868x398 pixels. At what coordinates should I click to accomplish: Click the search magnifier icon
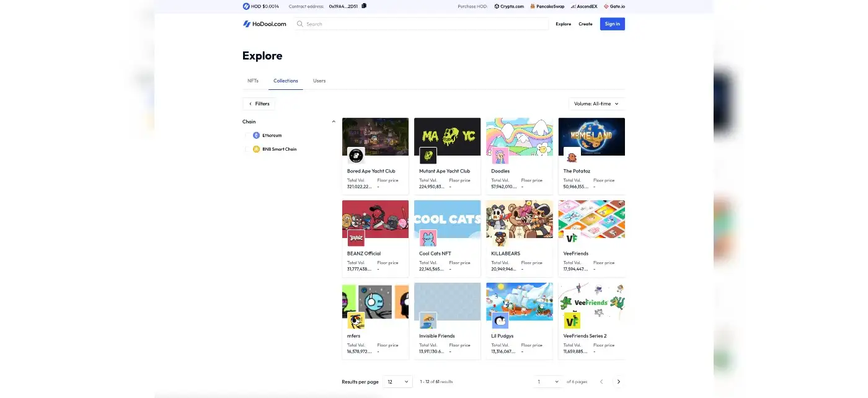300,24
